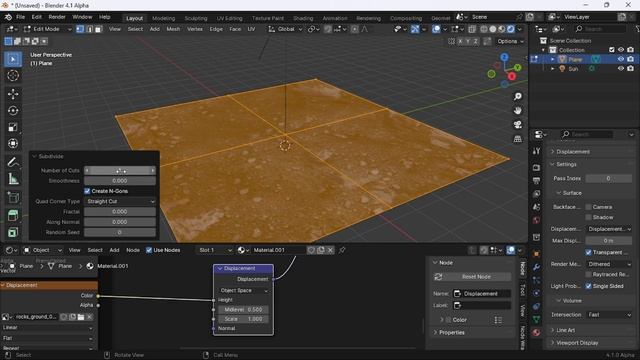Select the Extrude Region tool

click(x=13, y=216)
